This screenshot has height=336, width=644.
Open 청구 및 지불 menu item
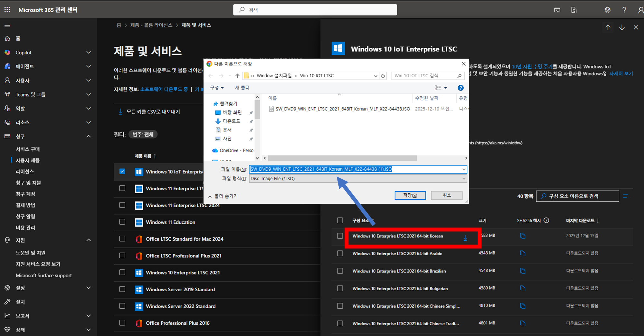point(28,183)
